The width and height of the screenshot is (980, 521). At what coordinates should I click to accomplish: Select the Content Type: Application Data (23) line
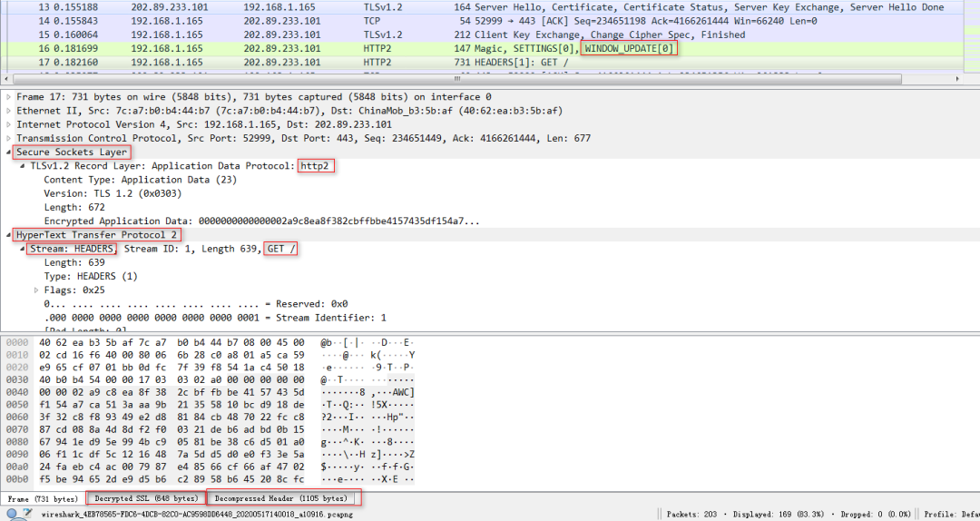point(140,180)
